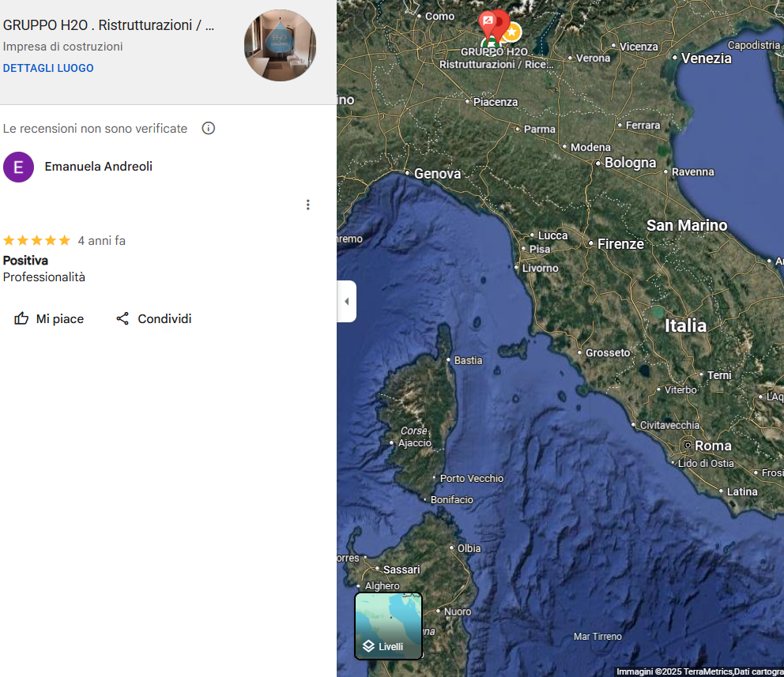Select the Olbia city label

pyautogui.click(x=469, y=548)
